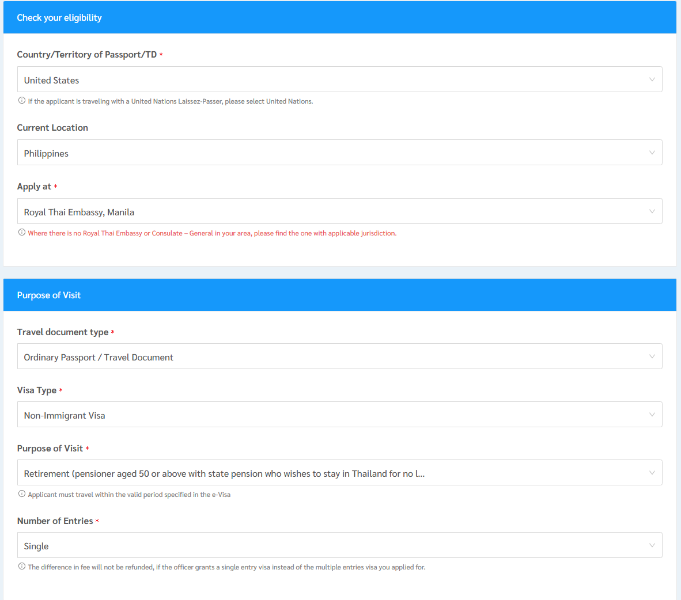
Task: Click info icon beside United Nations Laissez-Passer note
Action: pos(21,101)
